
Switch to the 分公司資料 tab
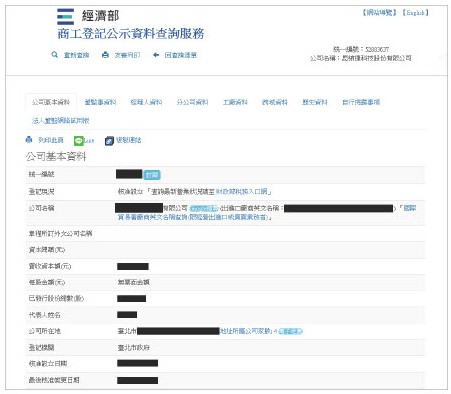tap(192, 102)
